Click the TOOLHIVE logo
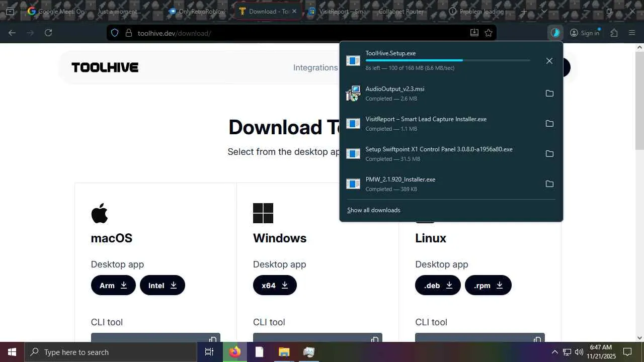 [x=105, y=67]
